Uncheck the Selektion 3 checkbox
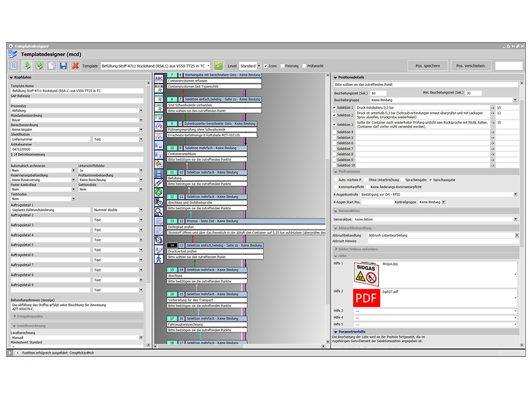 coord(335,125)
